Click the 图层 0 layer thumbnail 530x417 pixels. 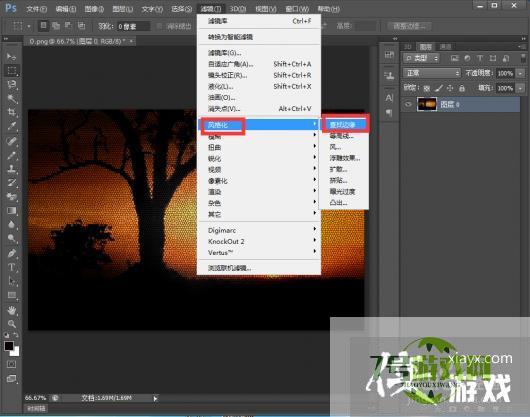(427, 104)
